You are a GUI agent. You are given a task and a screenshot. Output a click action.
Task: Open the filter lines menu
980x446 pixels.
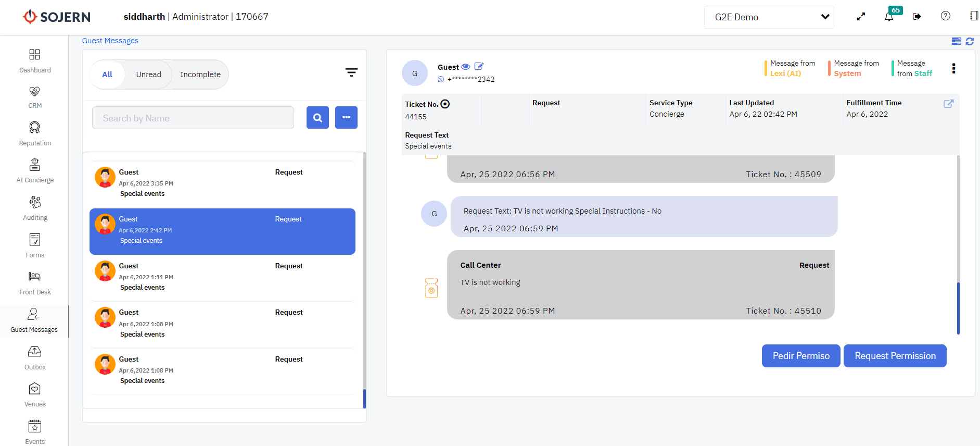point(351,72)
